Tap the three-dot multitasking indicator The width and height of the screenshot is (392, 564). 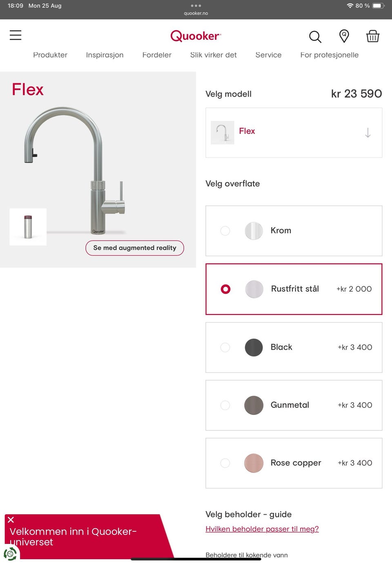196,6
